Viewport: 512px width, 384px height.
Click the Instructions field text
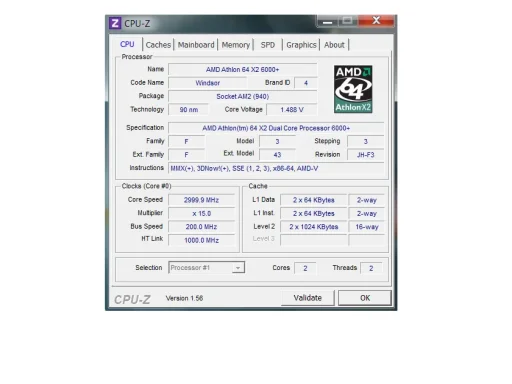click(276, 168)
